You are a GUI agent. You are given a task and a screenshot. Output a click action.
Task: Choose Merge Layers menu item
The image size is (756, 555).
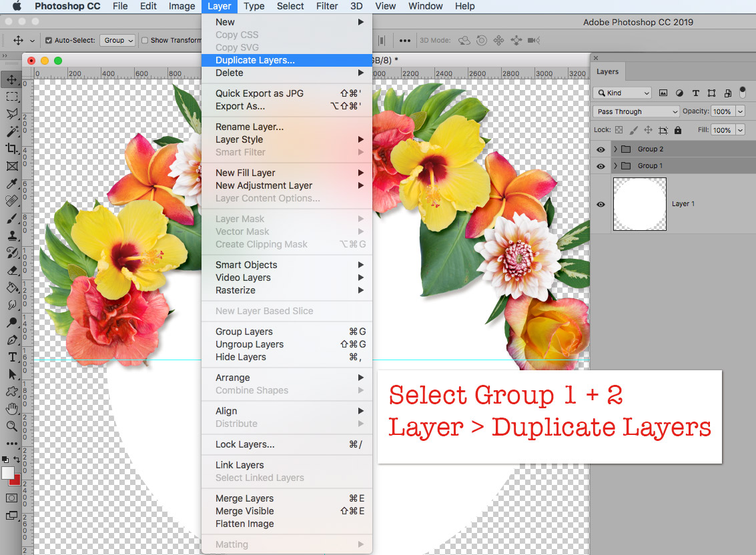(x=287, y=498)
